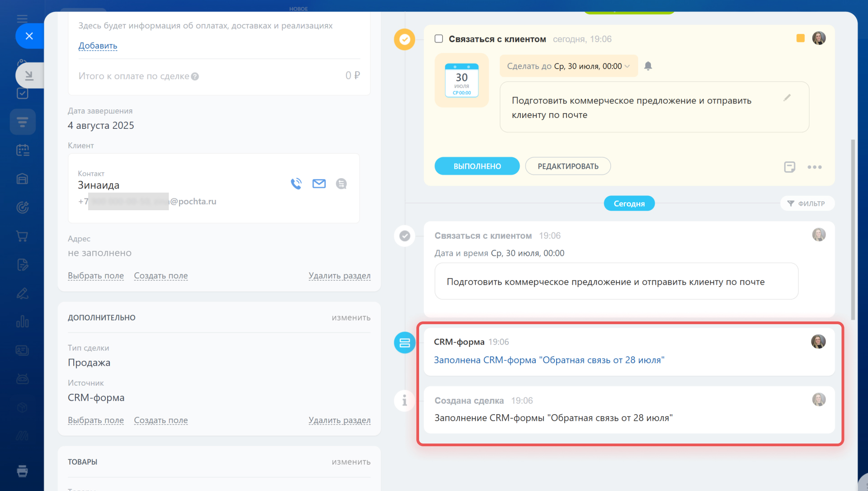Screen dimensions: 868x491
Task: Click the task description text box
Action: click(x=654, y=107)
